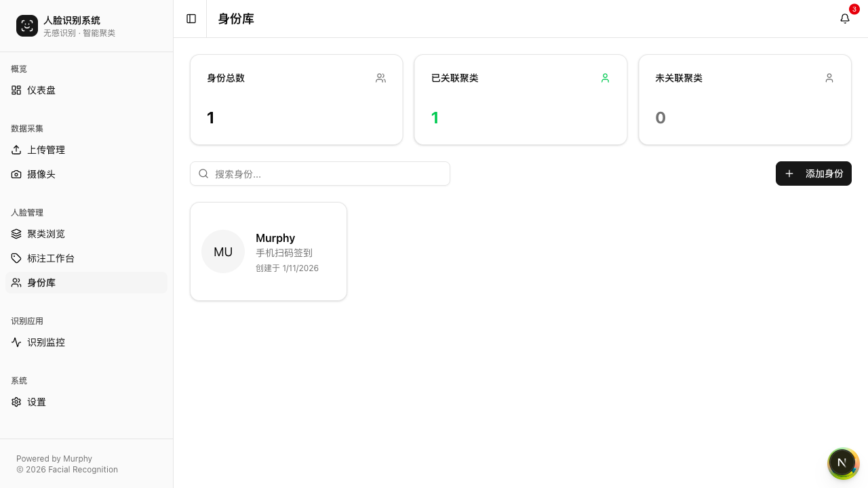Open the notification bell with 3 alerts
Image resolution: width=868 pixels, height=488 pixels.
tap(845, 19)
